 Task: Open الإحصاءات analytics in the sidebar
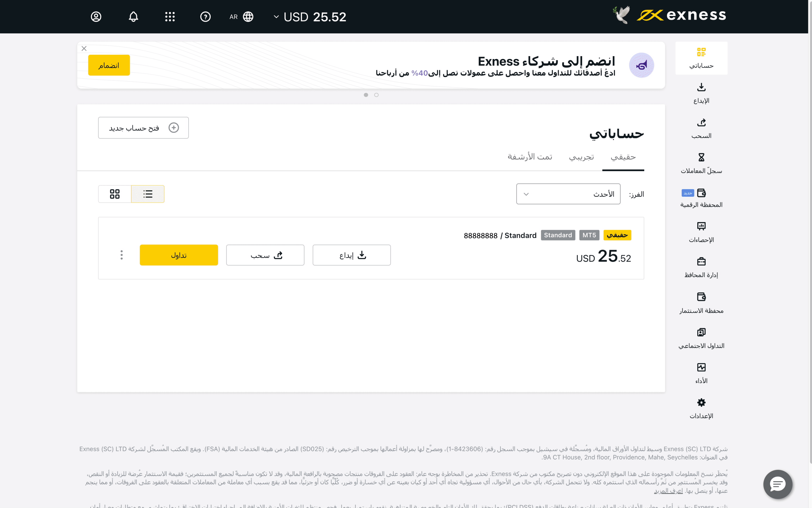[x=701, y=233]
